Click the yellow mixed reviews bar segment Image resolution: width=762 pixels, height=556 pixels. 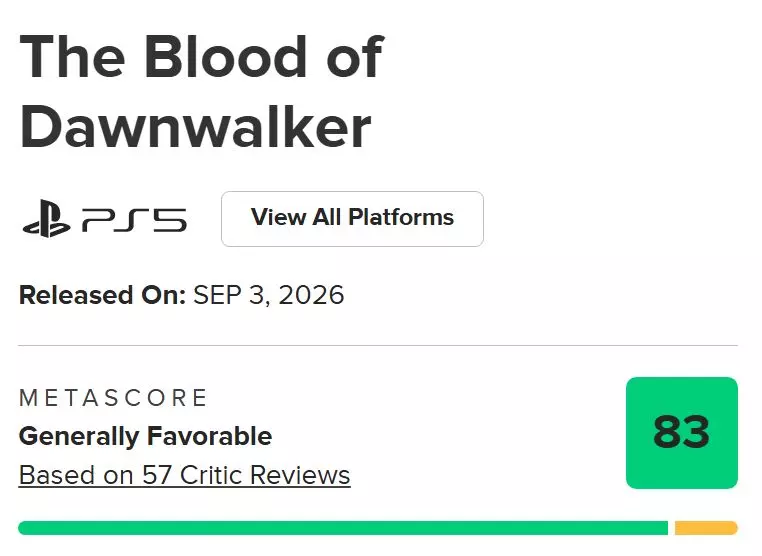[x=706, y=528]
